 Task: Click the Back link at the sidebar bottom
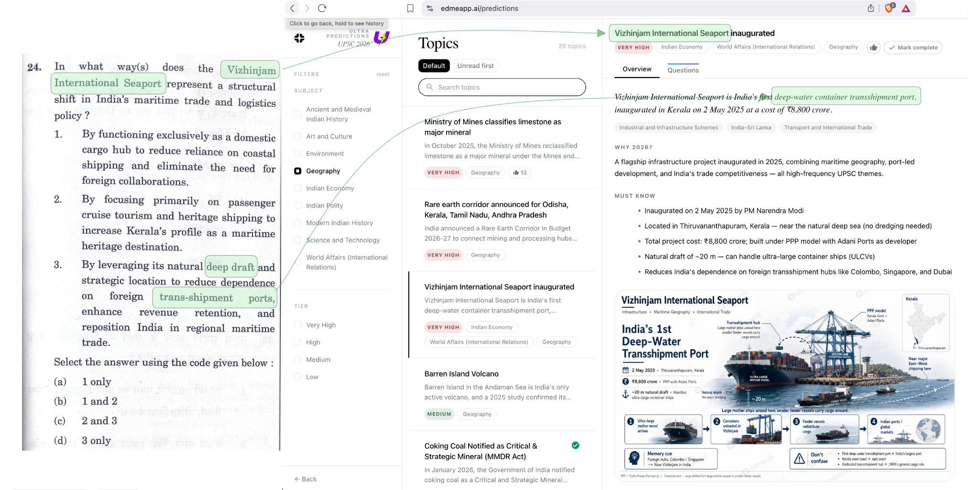pyautogui.click(x=305, y=479)
